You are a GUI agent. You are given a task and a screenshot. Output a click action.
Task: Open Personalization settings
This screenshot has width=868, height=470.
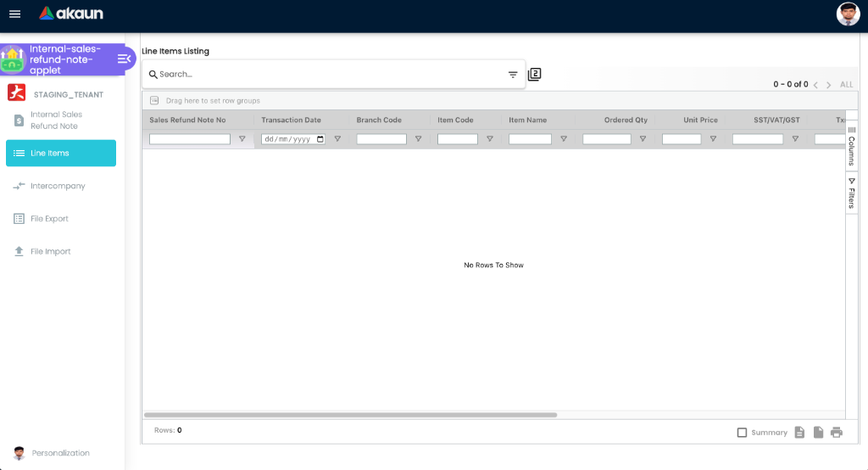61,453
